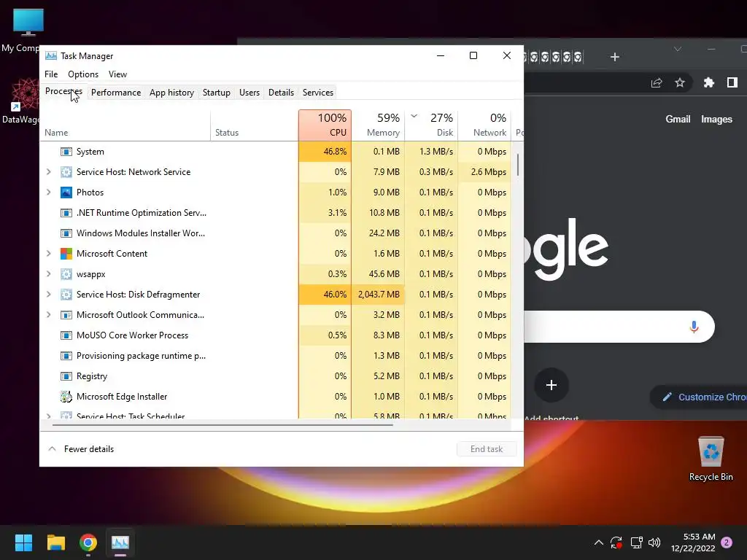Click the sync update tray icon
The width and height of the screenshot is (747, 560).
click(616, 542)
